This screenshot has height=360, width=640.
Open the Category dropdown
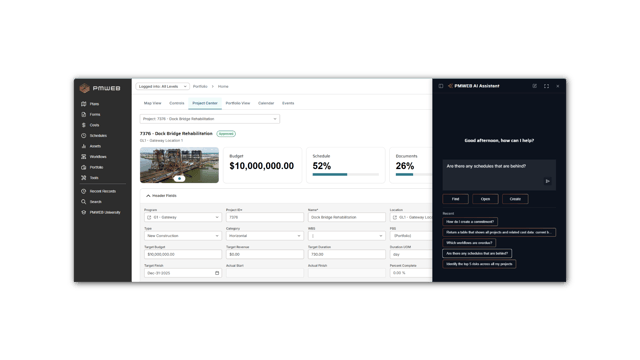point(264,236)
